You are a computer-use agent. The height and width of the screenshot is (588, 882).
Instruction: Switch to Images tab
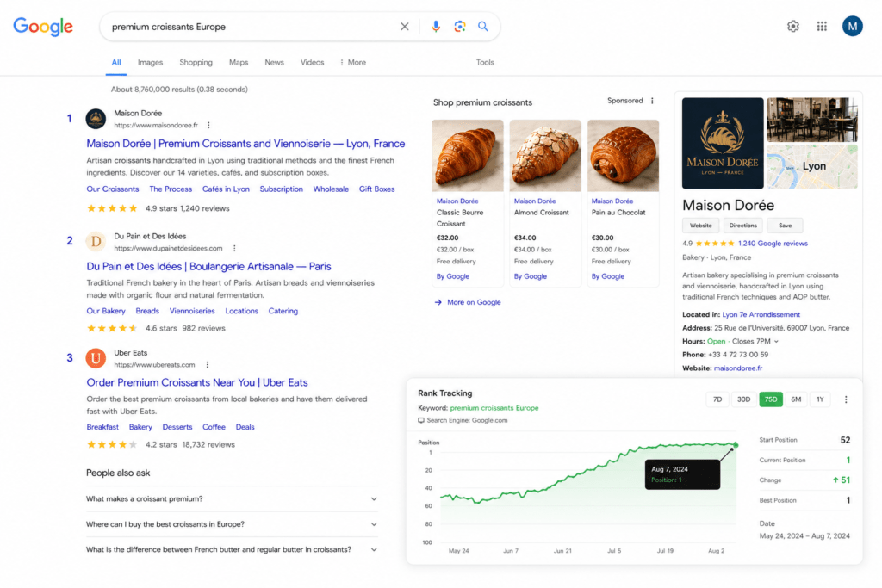click(150, 62)
